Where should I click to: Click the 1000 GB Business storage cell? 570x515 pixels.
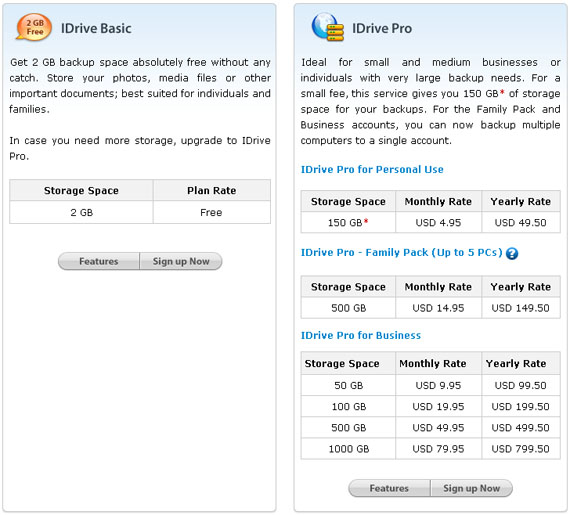[x=348, y=449]
